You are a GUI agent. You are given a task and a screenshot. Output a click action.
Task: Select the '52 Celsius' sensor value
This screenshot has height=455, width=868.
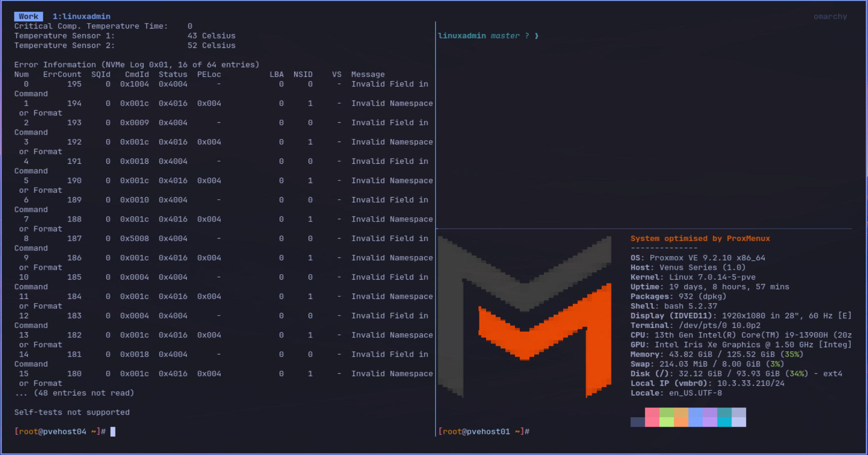pos(211,46)
